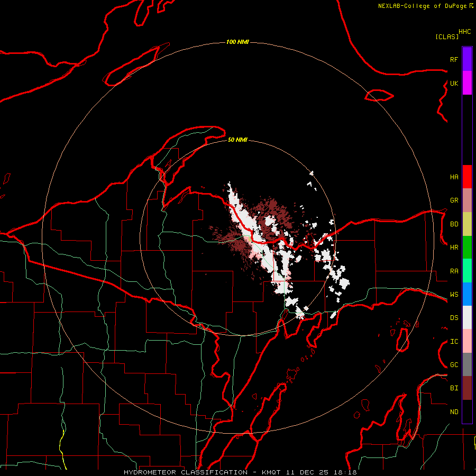Select the BD yellow legend swatch
This screenshot has width=476, height=476.
pyautogui.click(x=467, y=224)
